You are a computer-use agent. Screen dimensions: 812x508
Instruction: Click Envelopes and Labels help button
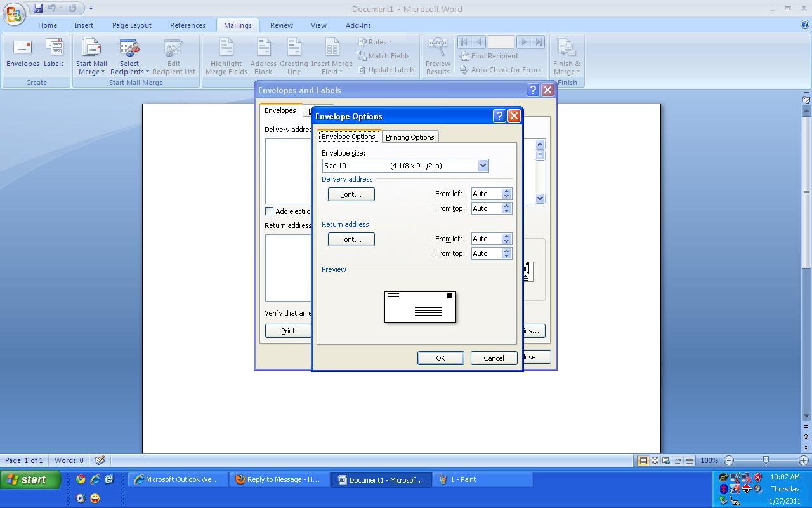point(533,90)
